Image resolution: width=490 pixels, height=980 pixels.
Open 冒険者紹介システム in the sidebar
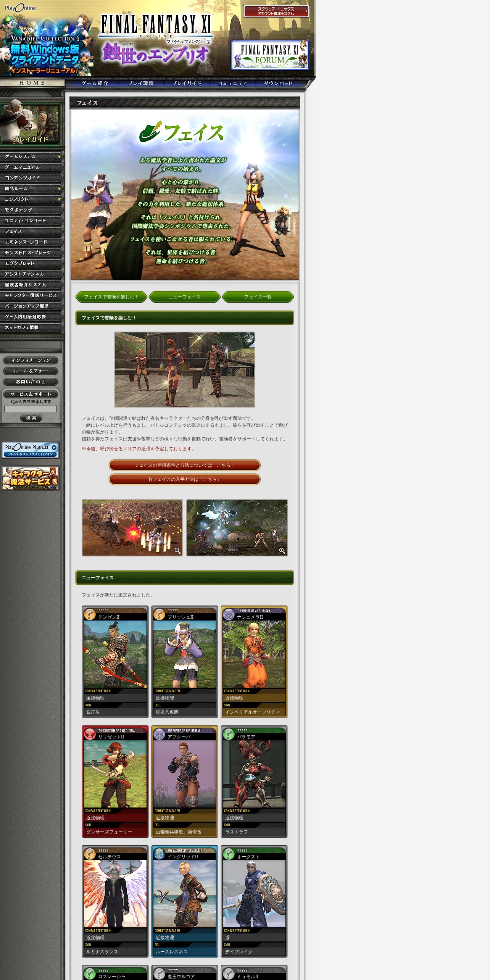[31, 285]
